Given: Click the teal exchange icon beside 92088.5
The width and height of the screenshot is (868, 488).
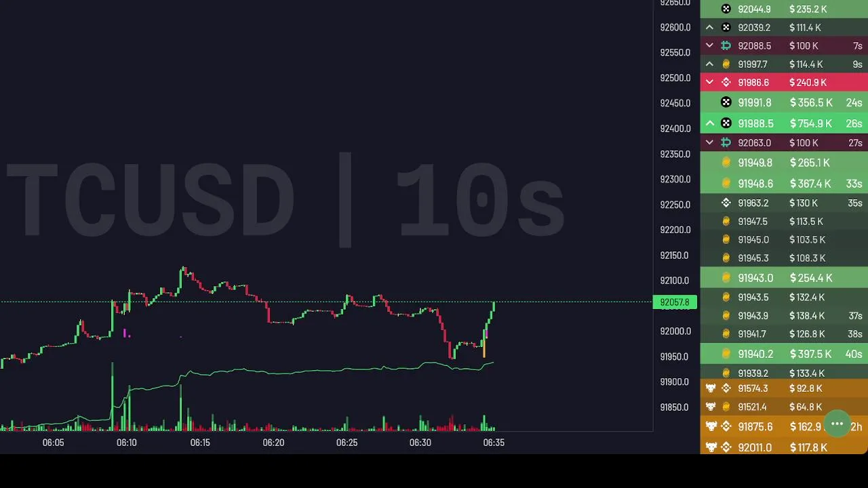Looking at the screenshot, I should [x=726, y=46].
